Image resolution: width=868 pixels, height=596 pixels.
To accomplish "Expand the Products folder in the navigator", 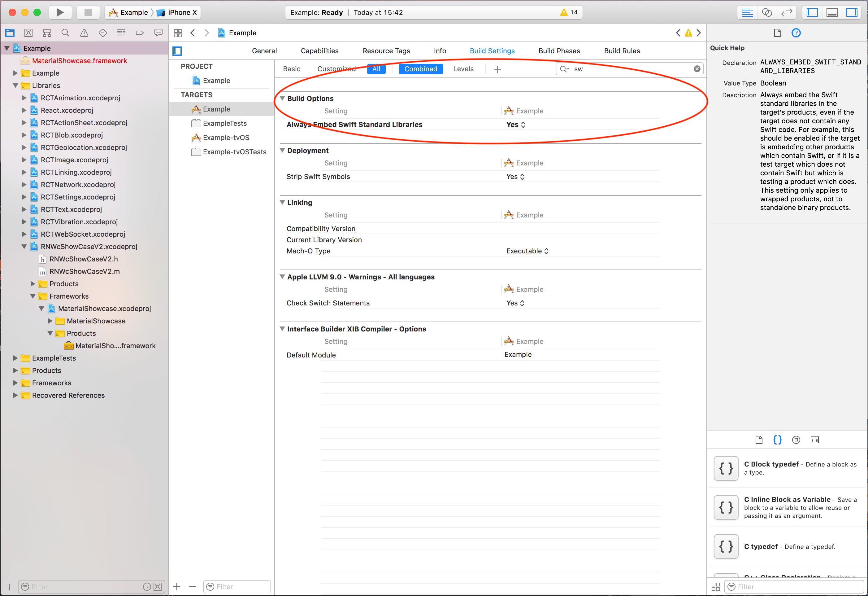I will (x=16, y=370).
